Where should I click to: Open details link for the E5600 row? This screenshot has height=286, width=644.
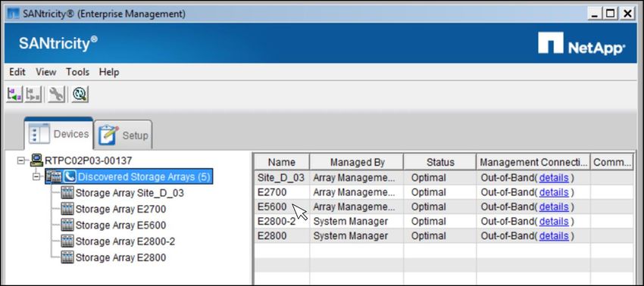(554, 207)
